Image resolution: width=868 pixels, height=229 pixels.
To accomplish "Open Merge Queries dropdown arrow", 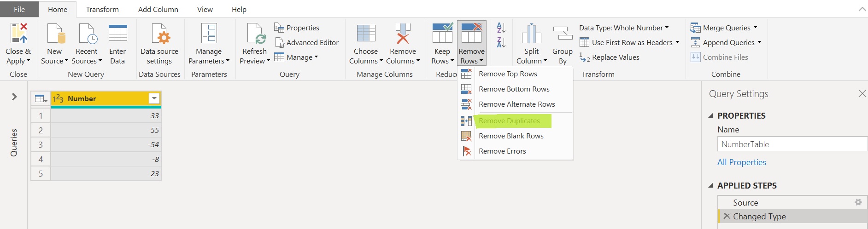I will coord(755,28).
